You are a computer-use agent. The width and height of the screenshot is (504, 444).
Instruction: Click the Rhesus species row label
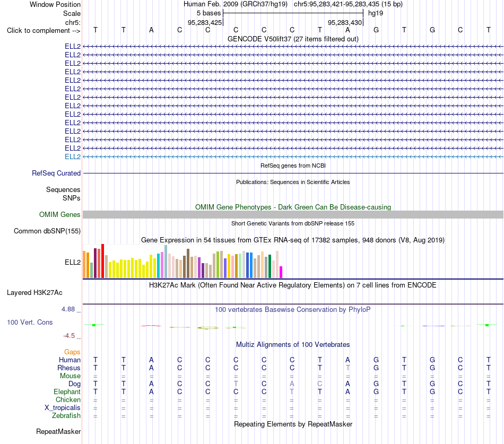[69, 368]
